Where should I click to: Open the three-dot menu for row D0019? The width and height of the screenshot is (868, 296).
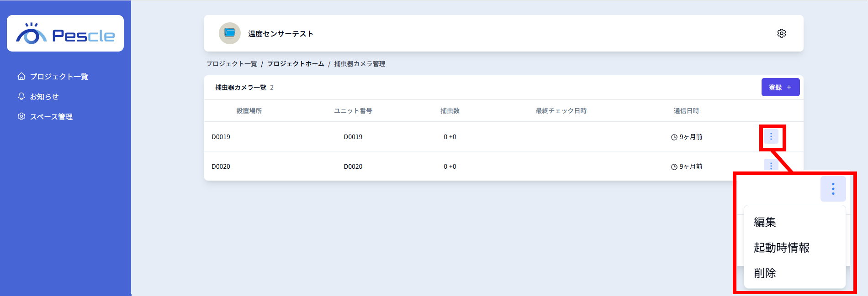(x=771, y=137)
